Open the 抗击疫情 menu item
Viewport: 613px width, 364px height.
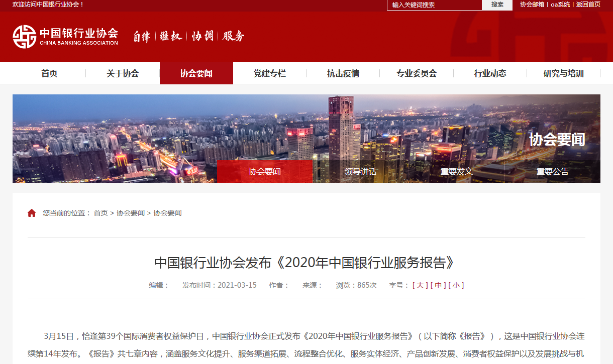coord(343,73)
